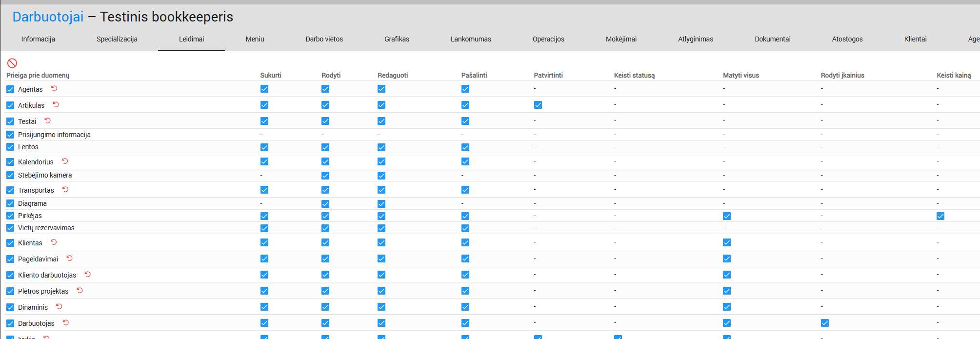This screenshot has width=980, height=339.
Task: Click the red prohibit icon above the table
Action: 12,63
